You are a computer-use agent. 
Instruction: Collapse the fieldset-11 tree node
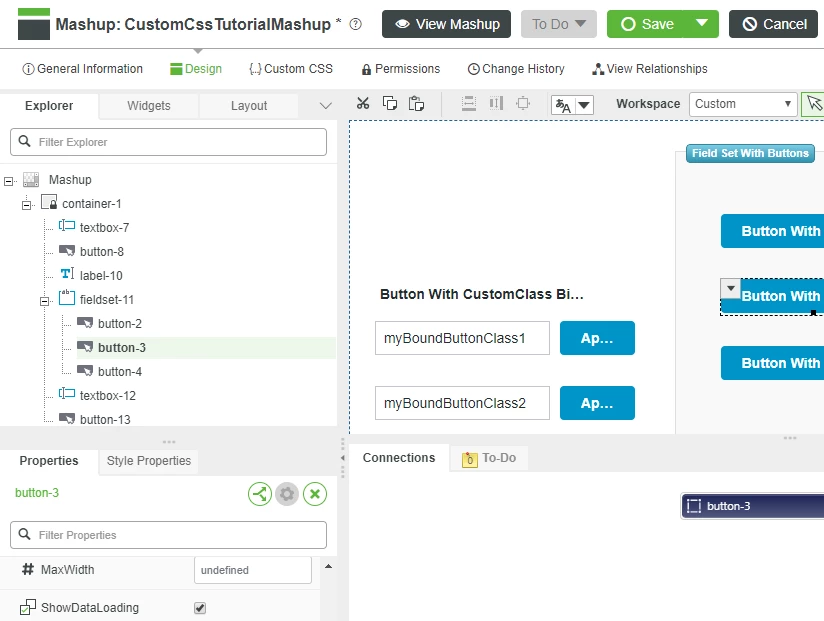(x=45, y=302)
